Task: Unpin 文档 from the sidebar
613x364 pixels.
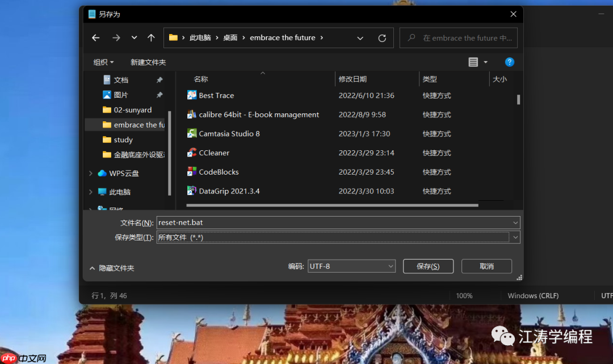Action: pos(159,80)
